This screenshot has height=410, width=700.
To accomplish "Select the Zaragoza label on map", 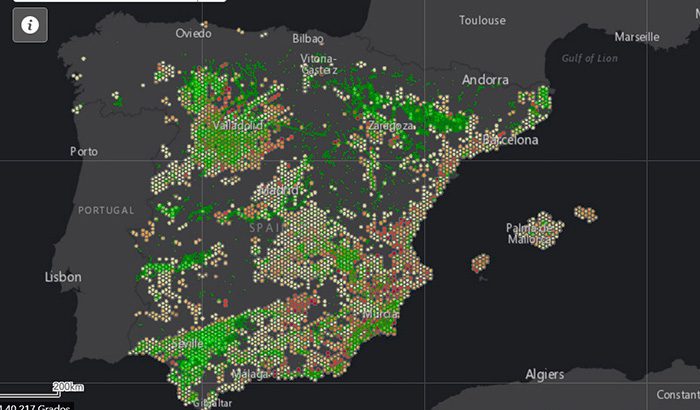I will coord(390,127).
